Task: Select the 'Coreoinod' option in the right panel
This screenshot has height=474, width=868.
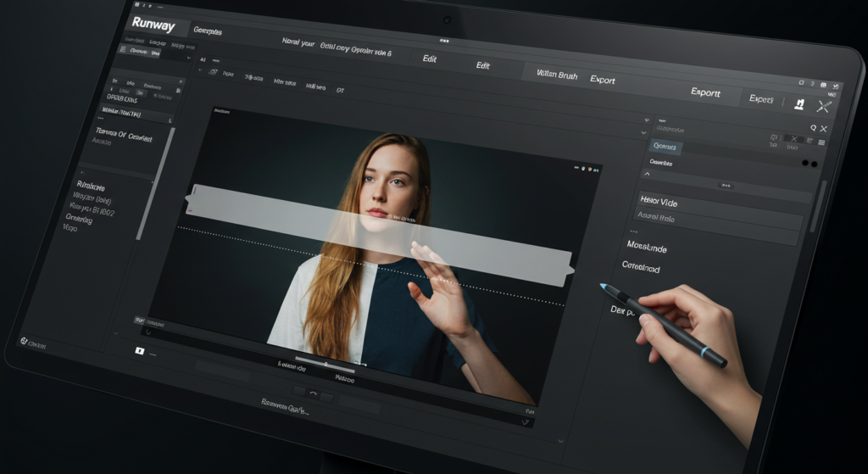Action: pyautogui.click(x=641, y=267)
